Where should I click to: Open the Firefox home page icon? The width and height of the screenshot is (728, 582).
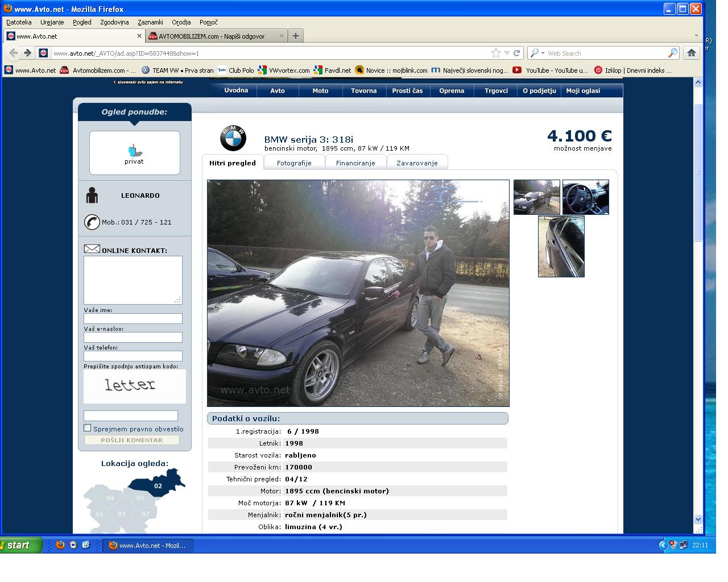click(691, 53)
